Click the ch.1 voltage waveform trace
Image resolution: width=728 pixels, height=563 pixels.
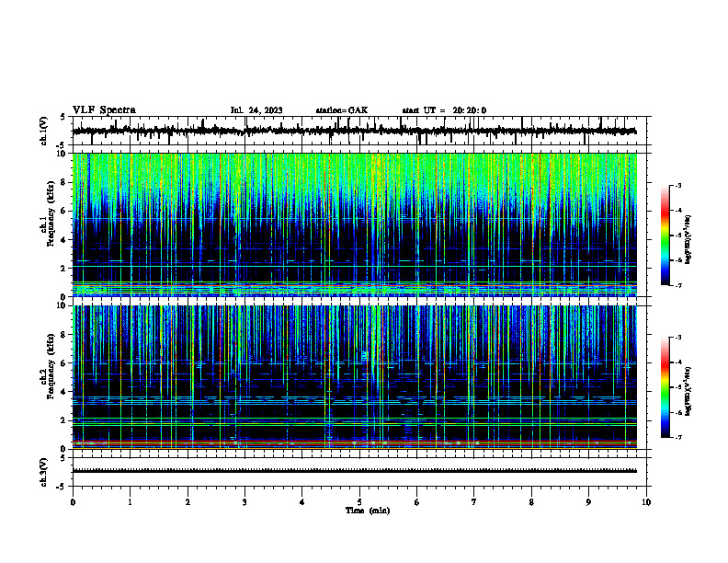pos(355,132)
